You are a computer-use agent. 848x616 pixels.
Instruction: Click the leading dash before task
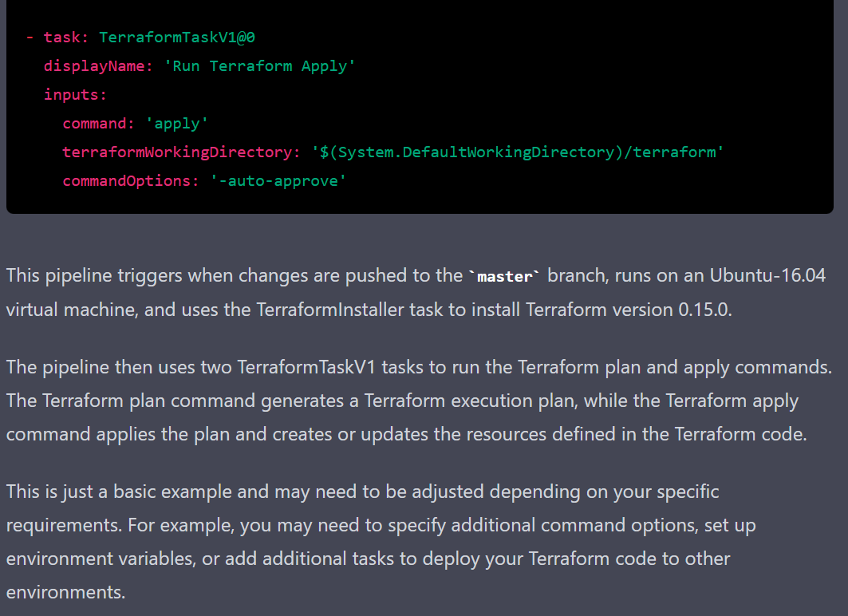tap(30, 38)
